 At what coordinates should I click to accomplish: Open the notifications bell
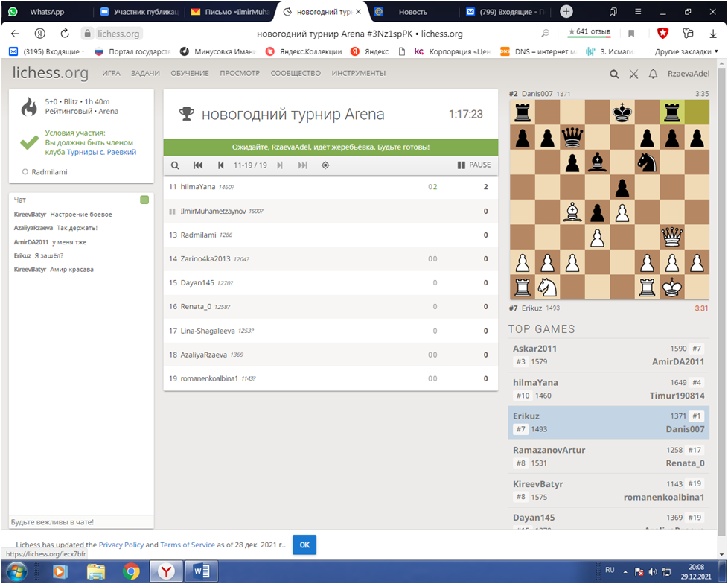[x=653, y=74]
